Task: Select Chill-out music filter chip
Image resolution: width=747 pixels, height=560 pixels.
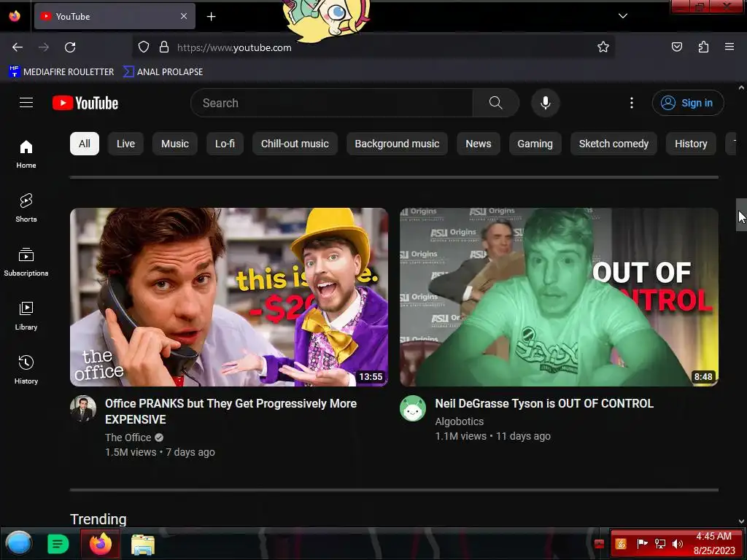Action: [x=295, y=144]
